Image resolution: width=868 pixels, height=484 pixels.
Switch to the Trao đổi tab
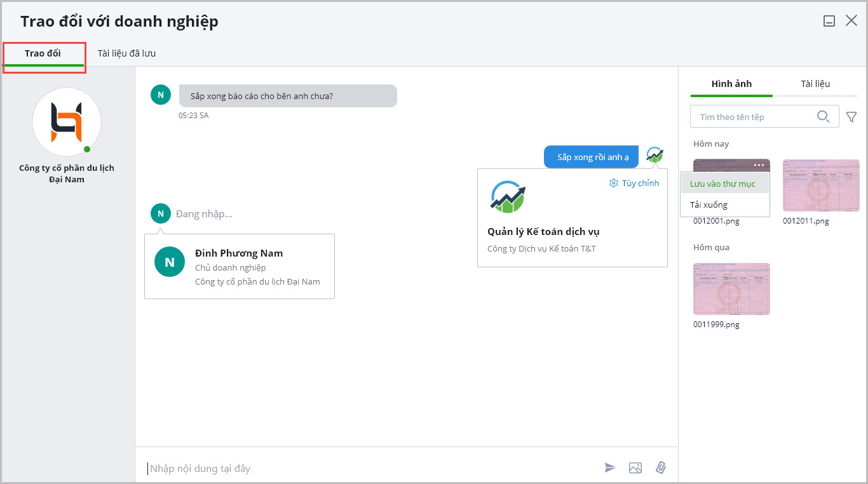(x=43, y=53)
